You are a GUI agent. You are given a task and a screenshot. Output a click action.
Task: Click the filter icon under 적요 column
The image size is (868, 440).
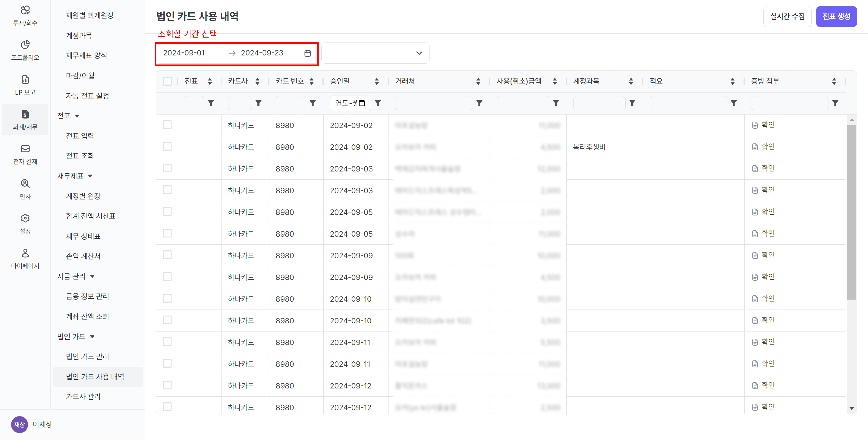coord(733,103)
